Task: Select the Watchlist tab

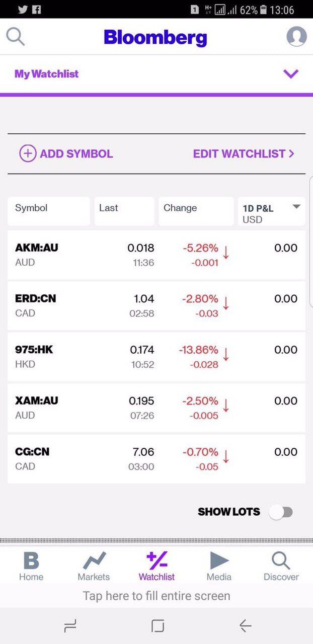Action: pos(156,566)
